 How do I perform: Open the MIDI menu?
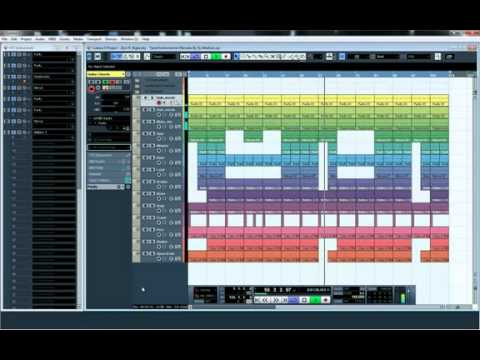tap(52, 39)
